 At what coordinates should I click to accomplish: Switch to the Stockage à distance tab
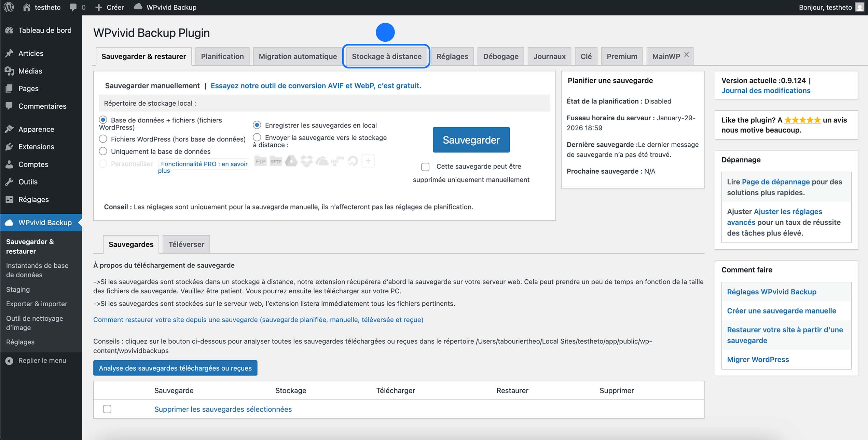386,56
